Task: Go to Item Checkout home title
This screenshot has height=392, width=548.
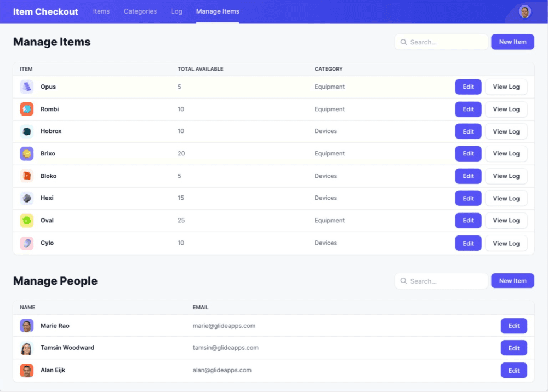Action: click(46, 11)
